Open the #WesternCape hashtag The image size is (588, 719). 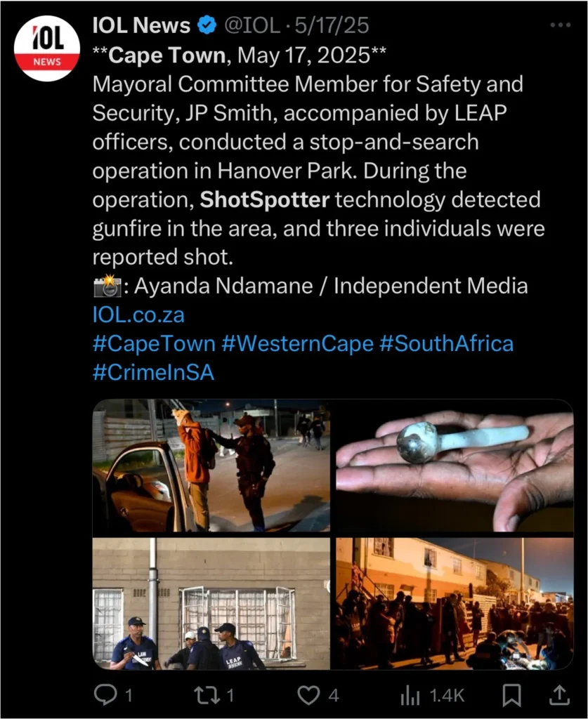tap(297, 343)
